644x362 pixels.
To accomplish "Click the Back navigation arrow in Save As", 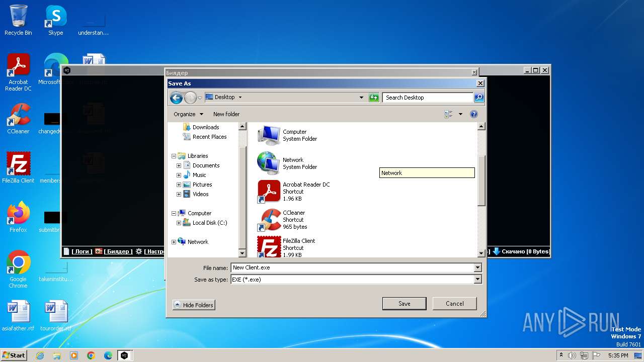I will (x=176, y=98).
